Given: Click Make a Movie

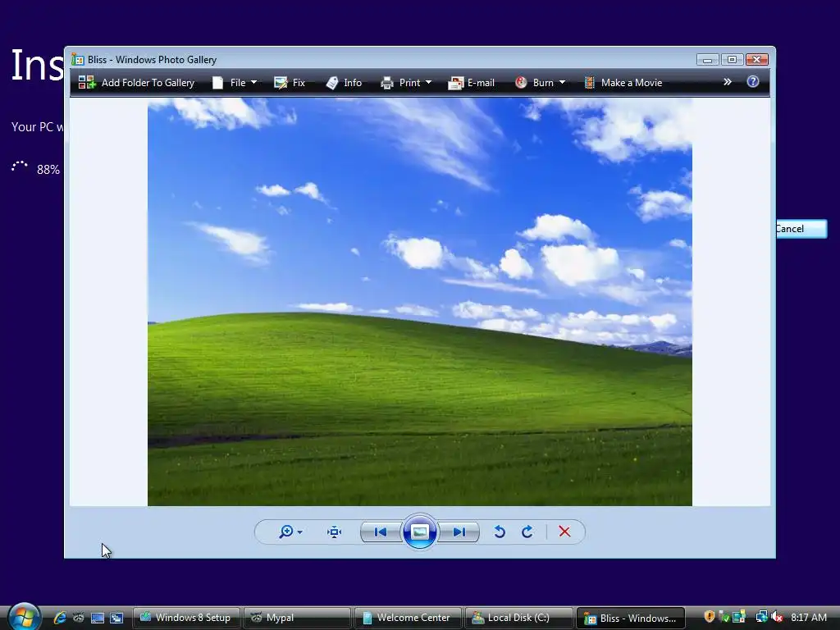Looking at the screenshot, I should click(x=623, y=83).
